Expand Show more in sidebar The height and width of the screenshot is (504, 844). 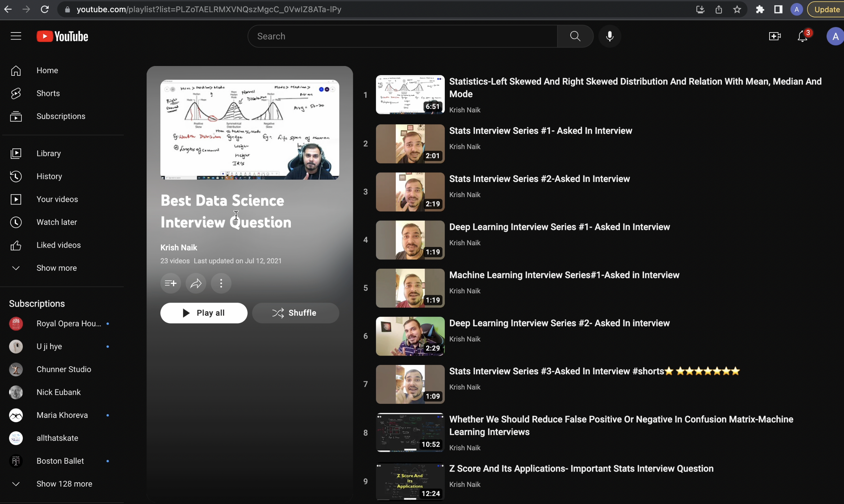click(56, 268)
